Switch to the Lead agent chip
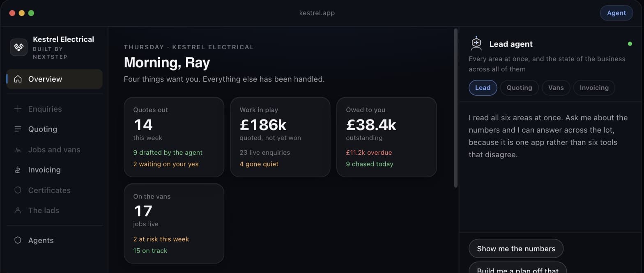This screenshot has height=273, width=644. coord(483,87)
